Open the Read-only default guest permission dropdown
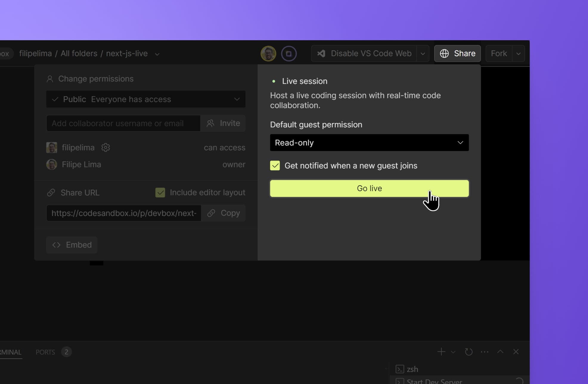Image resolution: width=588 pixels, height=384 pixels. point(369,143)
